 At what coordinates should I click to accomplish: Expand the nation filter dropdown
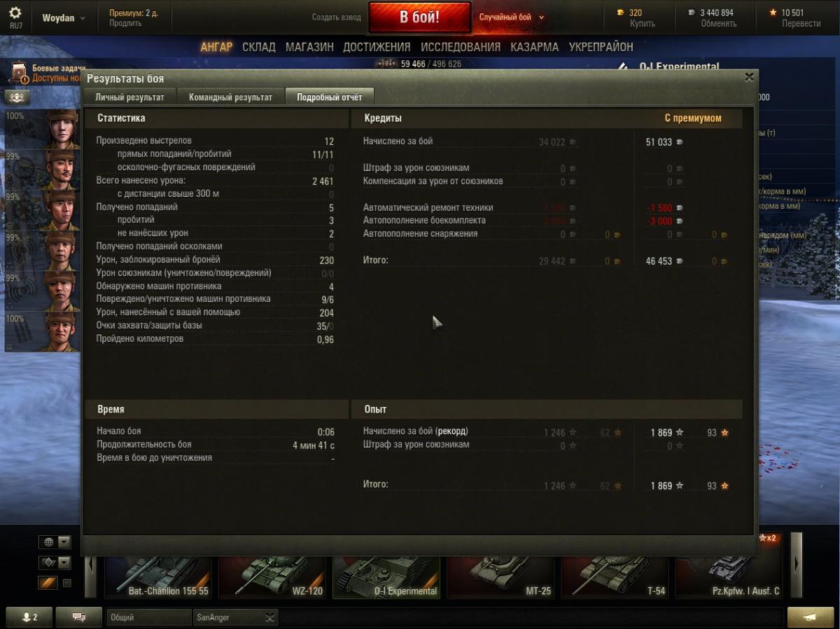pos(64,542)
